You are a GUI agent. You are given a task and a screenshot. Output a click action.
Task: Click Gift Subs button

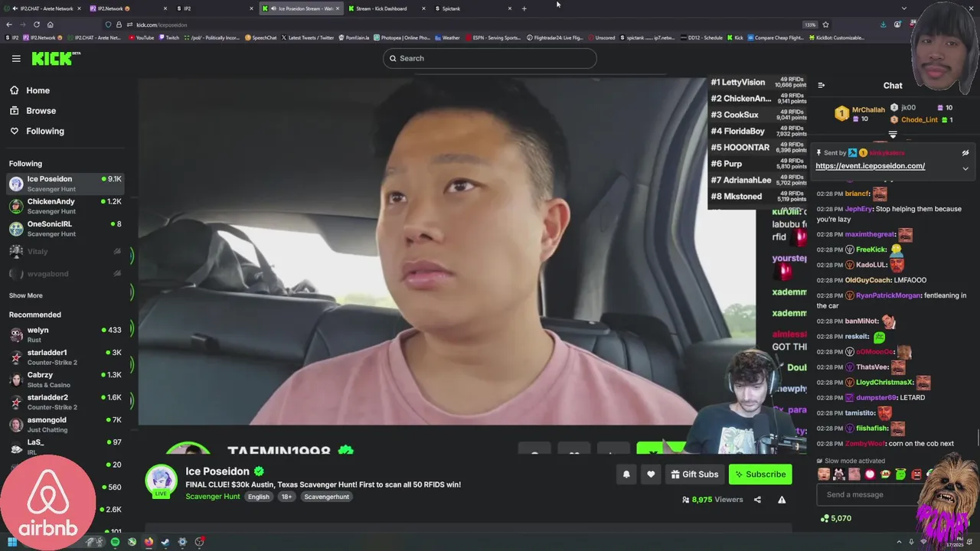[694, 474]
